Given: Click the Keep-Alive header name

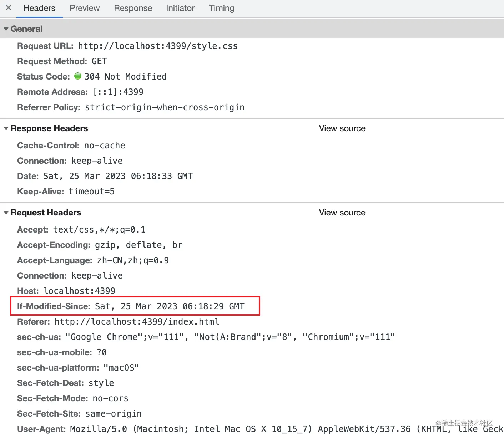Looking at the screenshot, I should 41,192.
